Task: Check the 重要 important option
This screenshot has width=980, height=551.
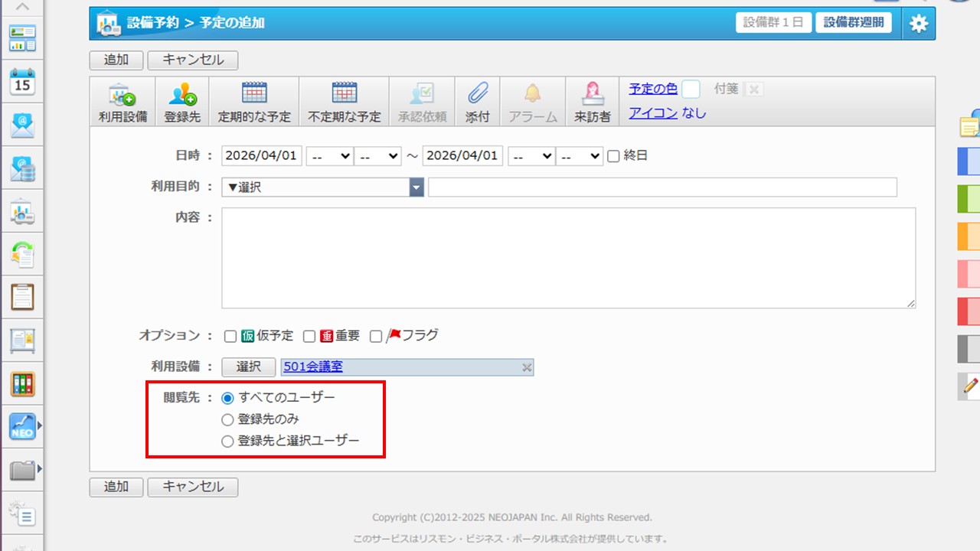Action: (x=309, y=336)
